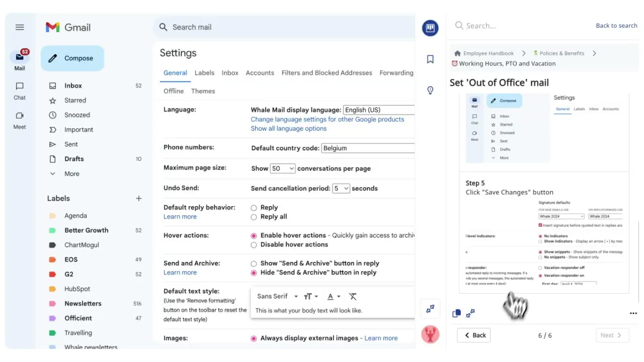Click the Remove formatting icon in the text style toolbar
This screenshot has width=644, height=362.
(x=353, y=297)
